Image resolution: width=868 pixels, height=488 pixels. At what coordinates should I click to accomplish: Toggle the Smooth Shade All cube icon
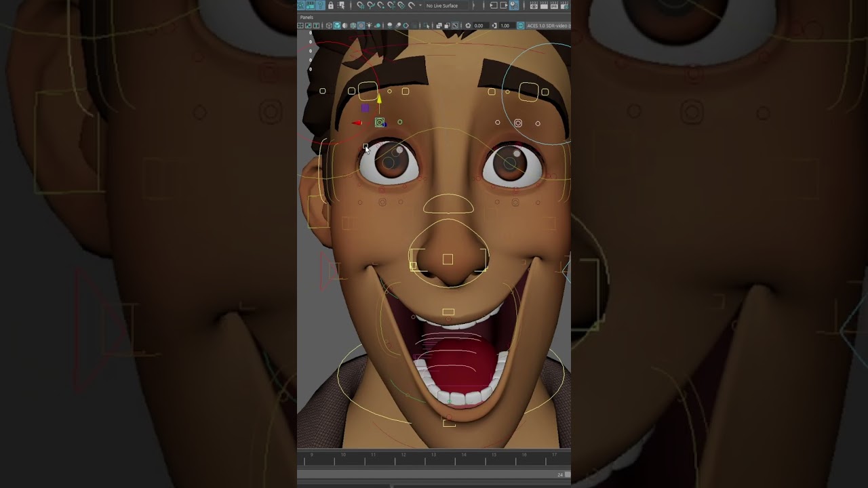pos(337,26)
